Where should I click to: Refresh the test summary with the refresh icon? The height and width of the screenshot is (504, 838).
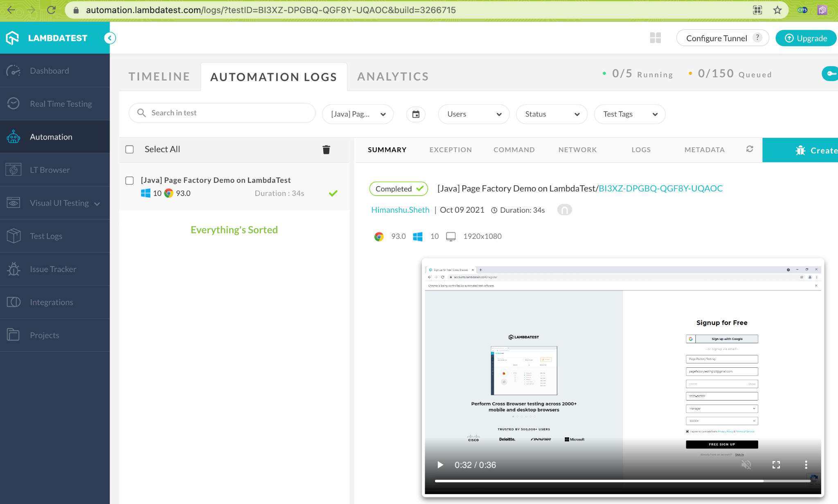[750, 149]
